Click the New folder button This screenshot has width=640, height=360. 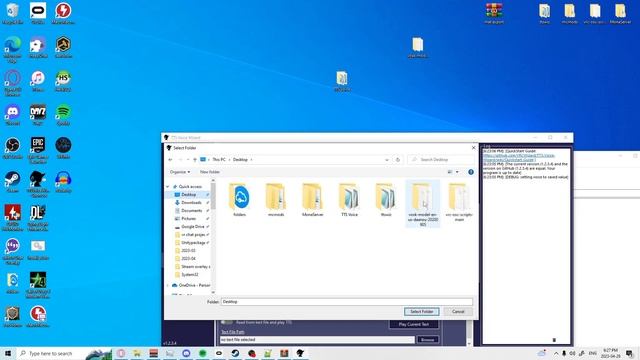point(210,172)
